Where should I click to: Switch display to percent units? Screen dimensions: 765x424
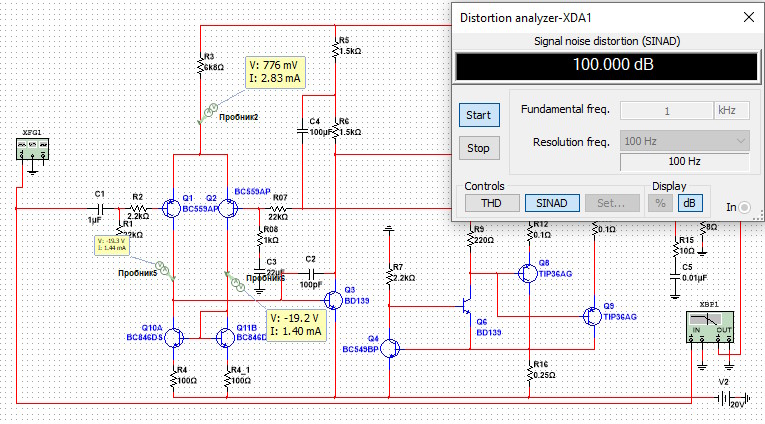[660, 202]
